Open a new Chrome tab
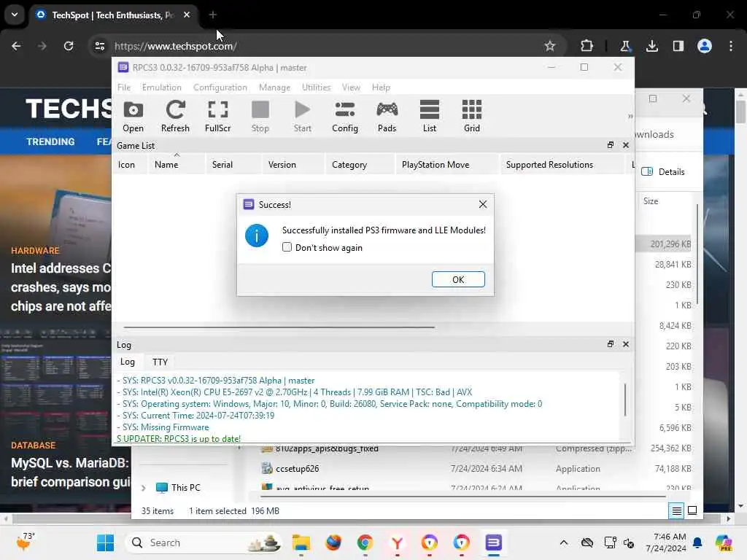The image size is (747, 560). point(212,15)
